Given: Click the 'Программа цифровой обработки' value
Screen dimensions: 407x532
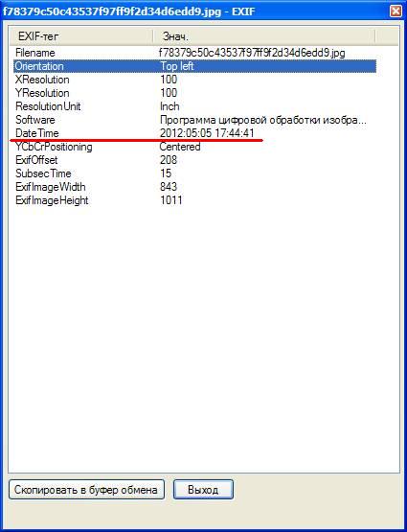Looking at the screenshot, I should click(263, 120).
